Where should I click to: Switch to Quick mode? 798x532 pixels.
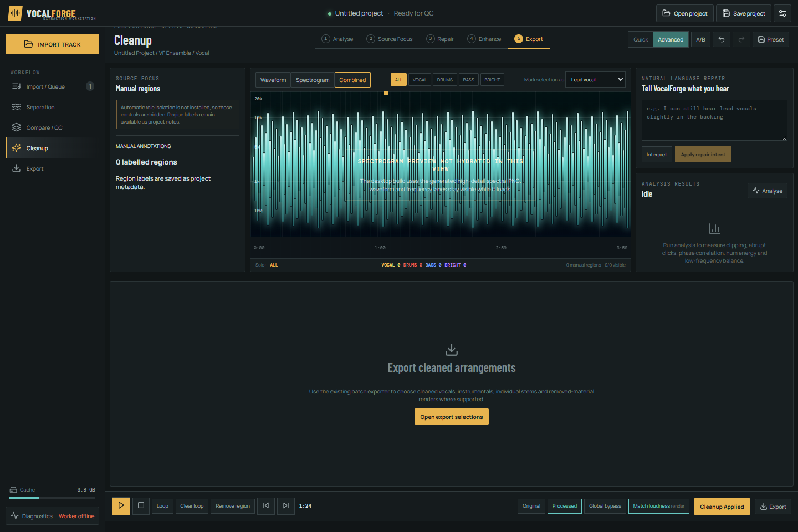point(641,39)
